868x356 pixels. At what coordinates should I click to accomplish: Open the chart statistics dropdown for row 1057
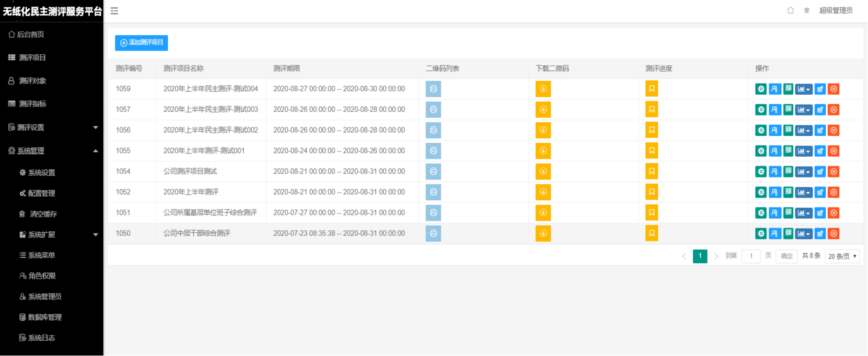tap(804, 110)
